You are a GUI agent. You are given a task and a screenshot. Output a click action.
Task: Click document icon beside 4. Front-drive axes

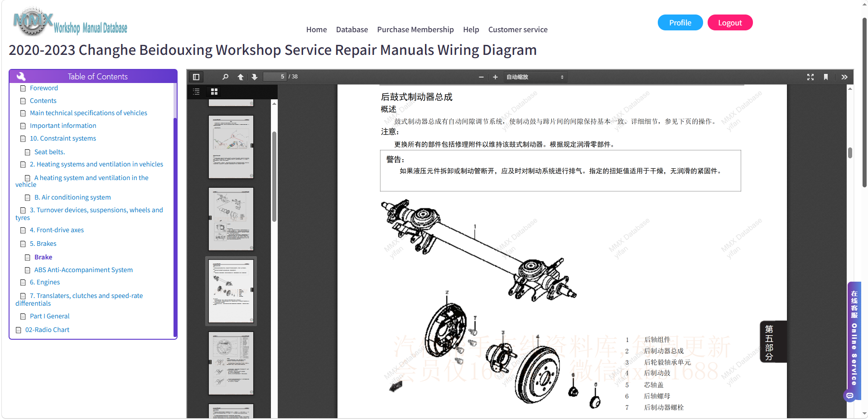[x=23, y=230]
